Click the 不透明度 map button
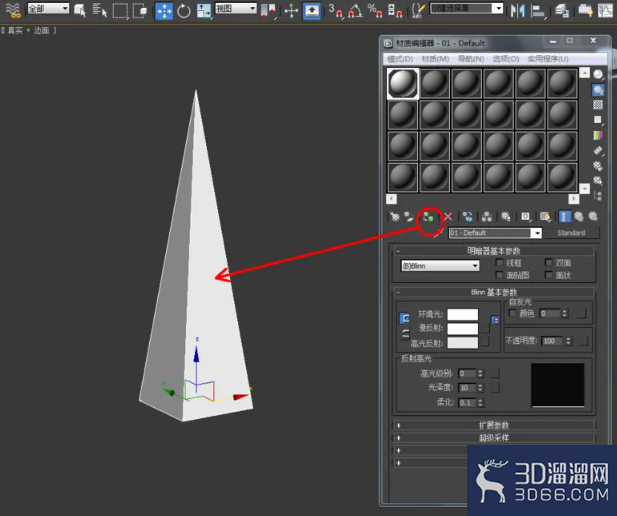 click(584, 341)
